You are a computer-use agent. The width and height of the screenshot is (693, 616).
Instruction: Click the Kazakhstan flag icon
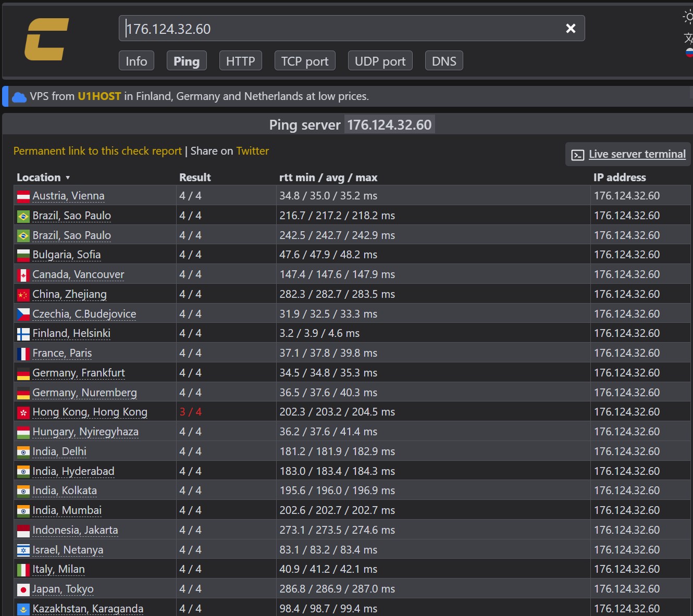point(23,609)
